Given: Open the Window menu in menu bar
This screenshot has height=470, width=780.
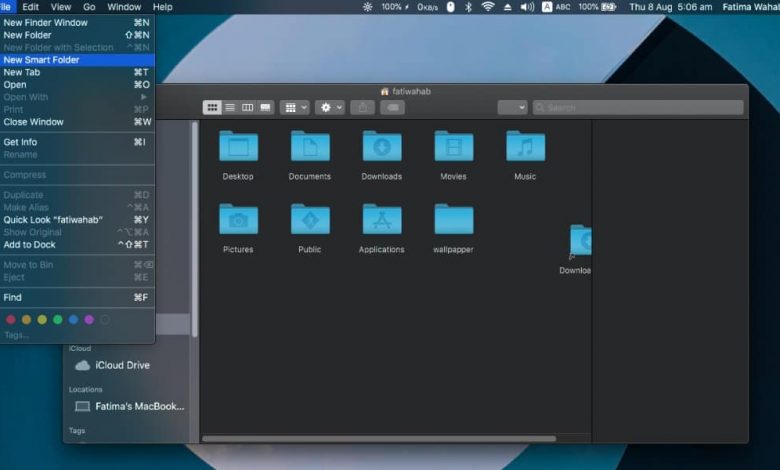Looking at the screenshot, I should pos(124,7).
